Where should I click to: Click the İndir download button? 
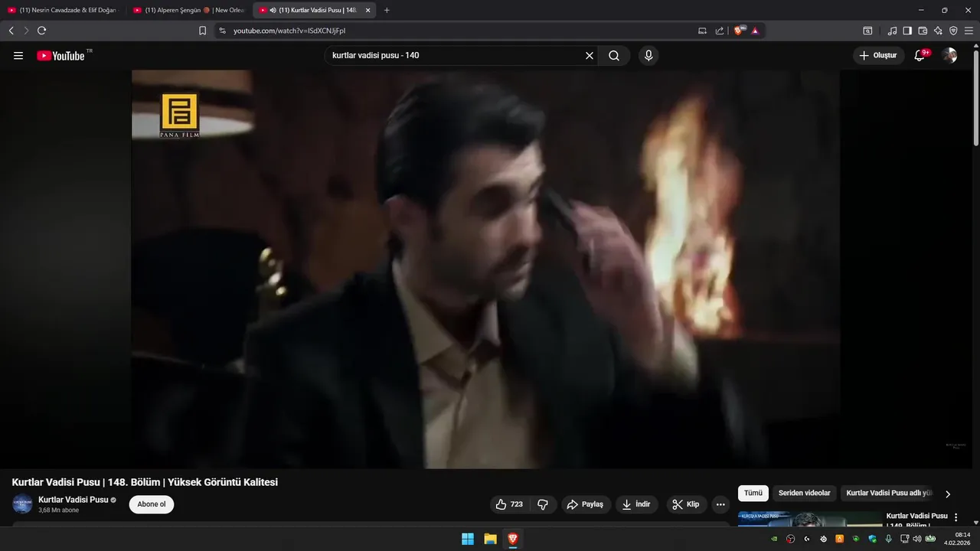click(x=636, y=504)
